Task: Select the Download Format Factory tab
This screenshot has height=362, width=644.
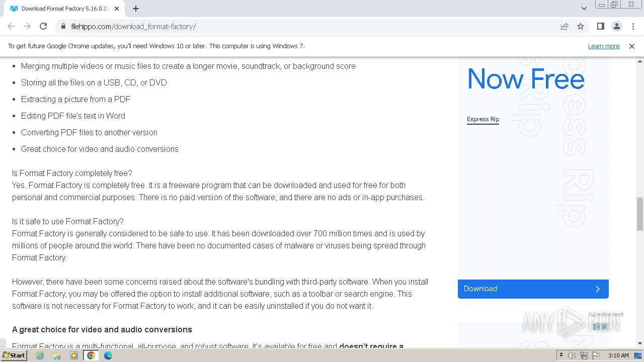Action: 64,9
